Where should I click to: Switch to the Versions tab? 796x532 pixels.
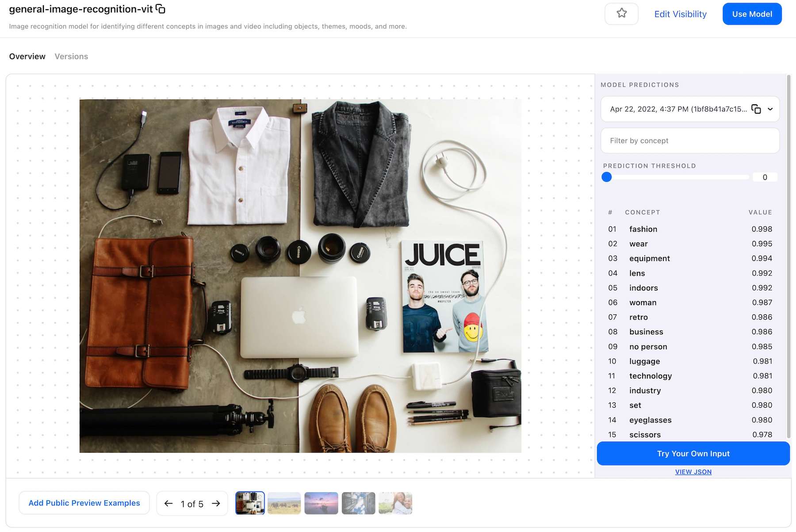click(71, 57)
